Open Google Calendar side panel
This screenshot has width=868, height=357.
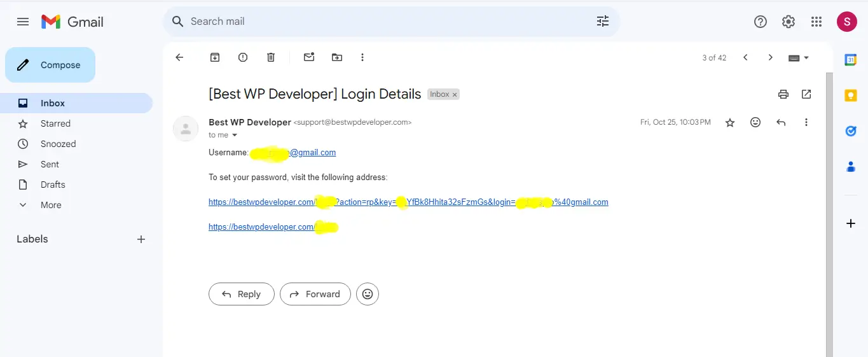click(x=850, y=60)
